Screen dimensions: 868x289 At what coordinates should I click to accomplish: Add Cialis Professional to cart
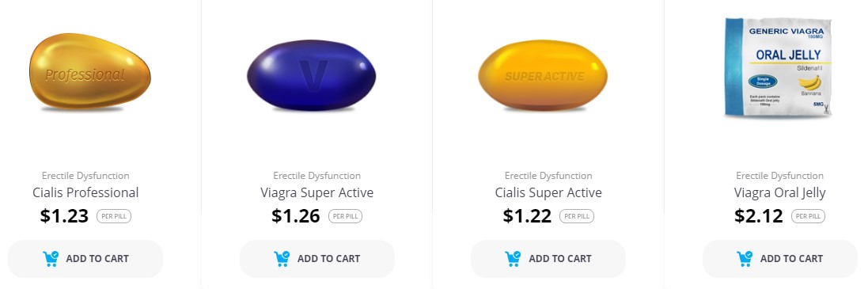(85, 259)
